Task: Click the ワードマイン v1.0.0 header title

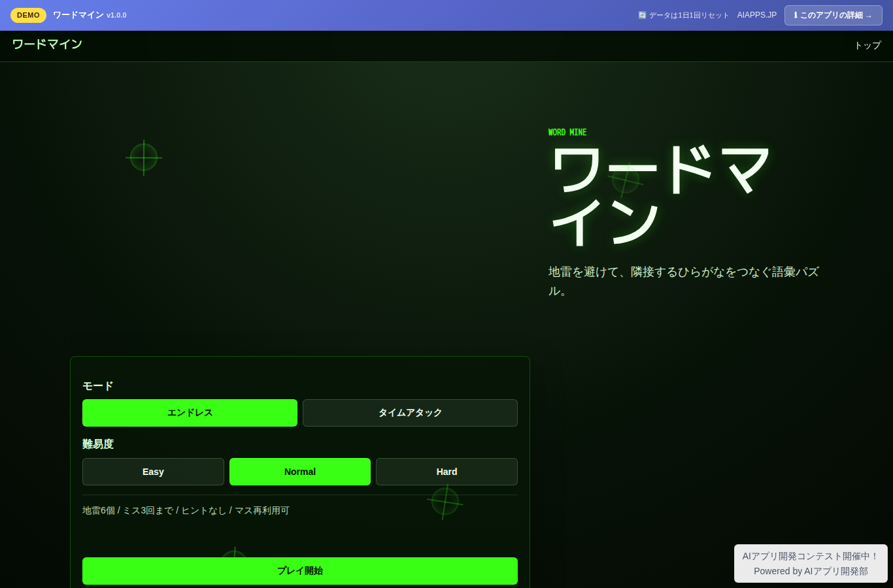Action: (x=90, y=15)
